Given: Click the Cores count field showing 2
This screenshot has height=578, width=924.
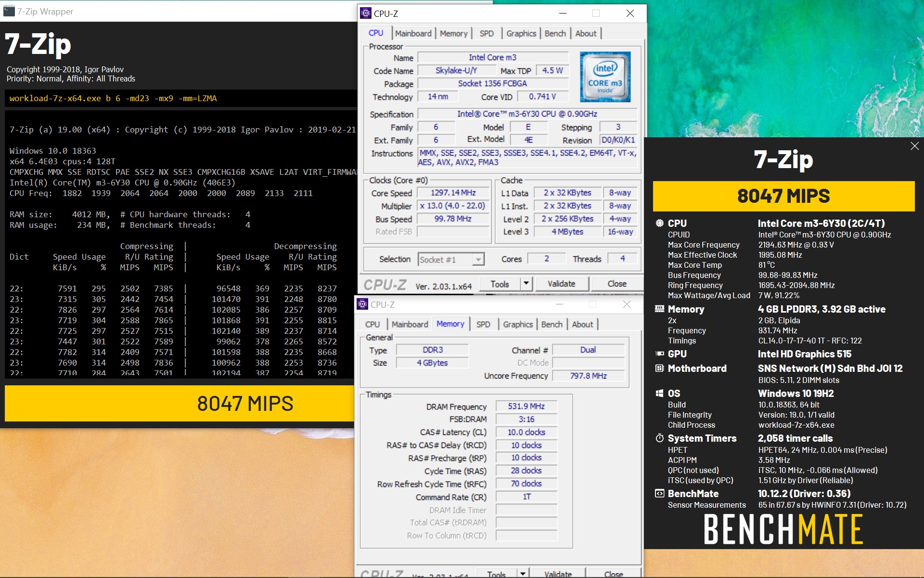Looking at the screenshot, I should (547, 259).
